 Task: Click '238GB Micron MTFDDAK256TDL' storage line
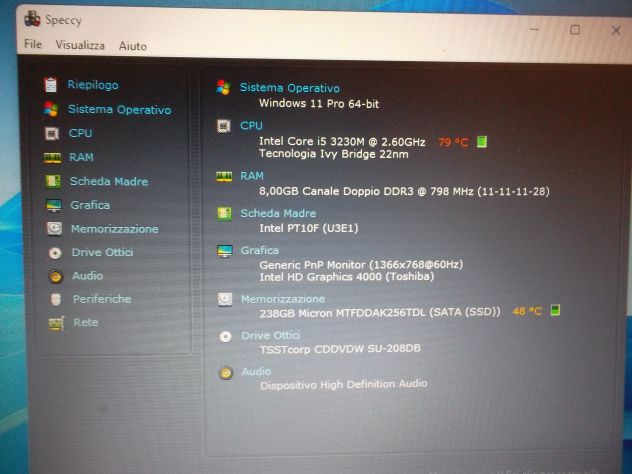380,313
